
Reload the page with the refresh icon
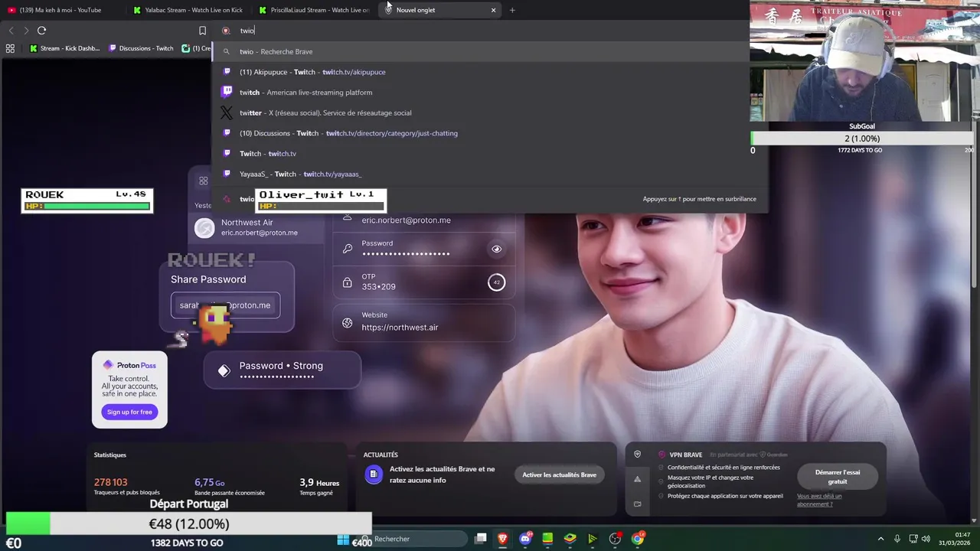[41, 31]
